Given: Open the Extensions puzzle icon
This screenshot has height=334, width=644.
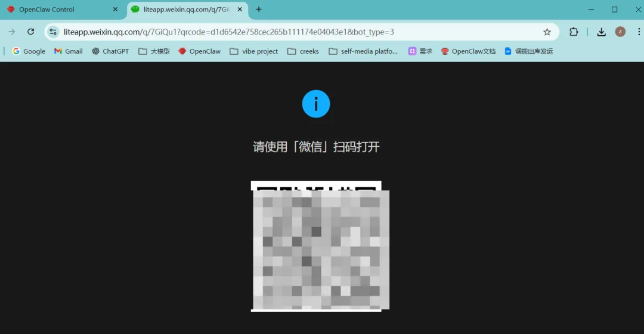Looking at the screenshot, I should pos(574,32).
